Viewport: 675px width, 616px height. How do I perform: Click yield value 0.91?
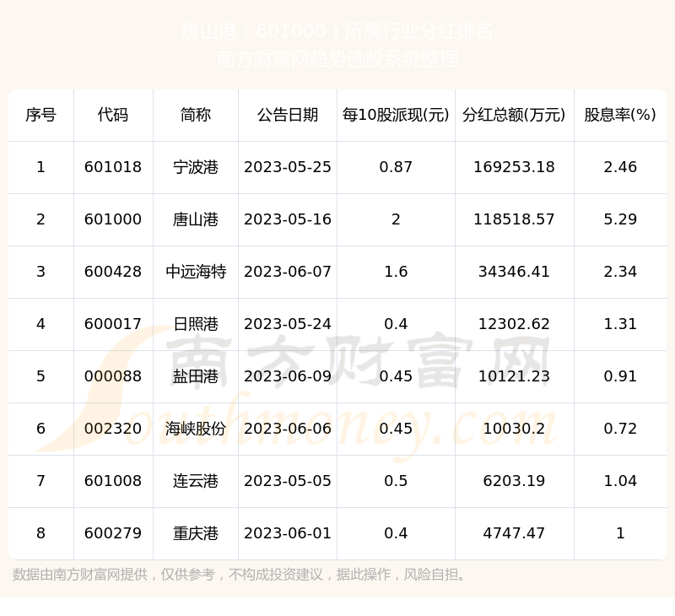pos(620,376)
